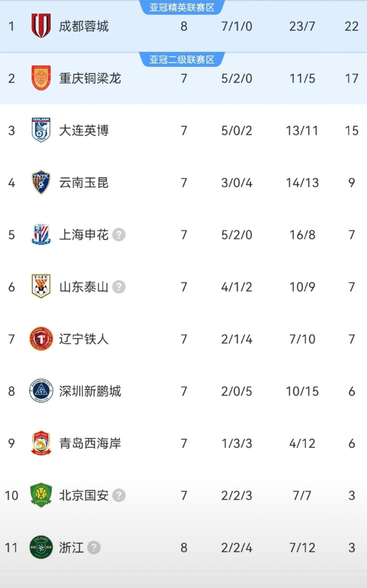This screenshot has width=367, height=588.
Task: Open the info question mark beside 北京国安
Action: click(119, 495)
